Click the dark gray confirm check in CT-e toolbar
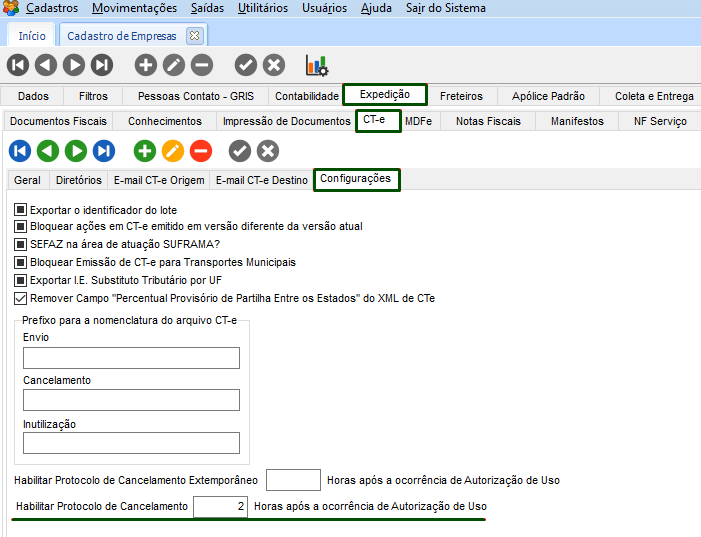The width and height of the screenshot is (701, 537). pos(240,151)
